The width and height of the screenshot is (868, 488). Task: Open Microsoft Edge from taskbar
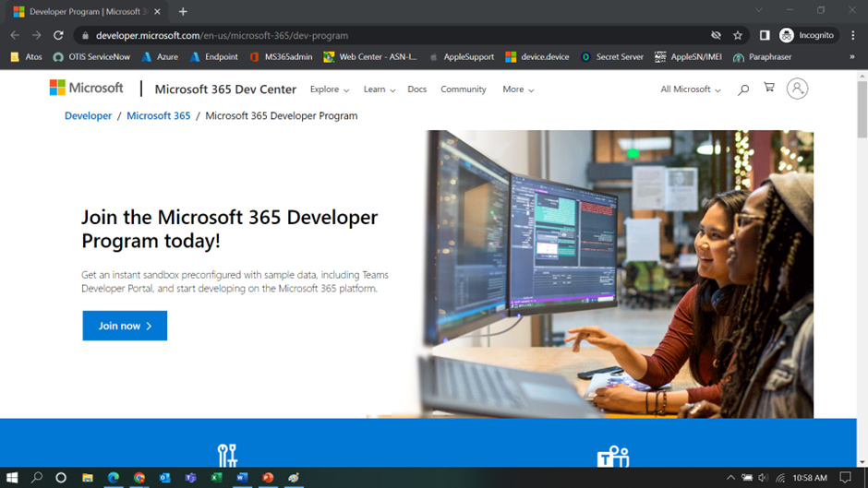click(114, 478)
